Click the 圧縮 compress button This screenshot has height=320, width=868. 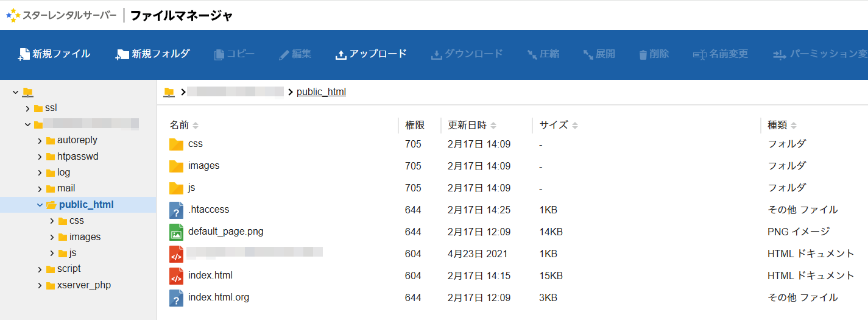(x=543, y=54)
